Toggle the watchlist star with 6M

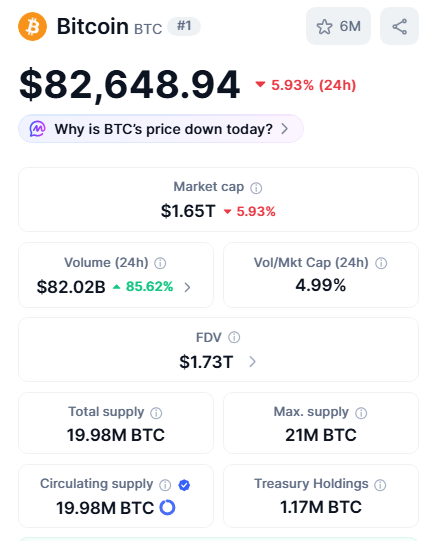[x=338, y=26]
